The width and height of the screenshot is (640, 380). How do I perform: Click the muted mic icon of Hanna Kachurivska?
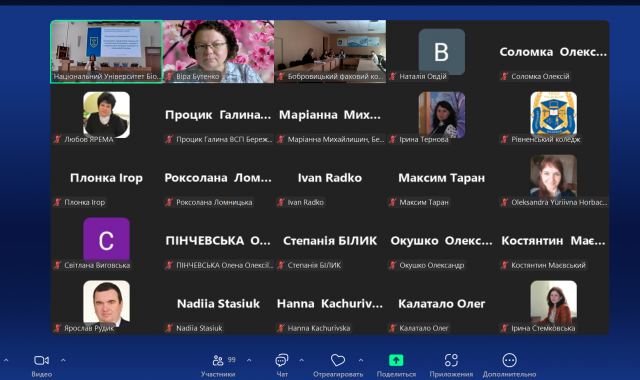281,328
